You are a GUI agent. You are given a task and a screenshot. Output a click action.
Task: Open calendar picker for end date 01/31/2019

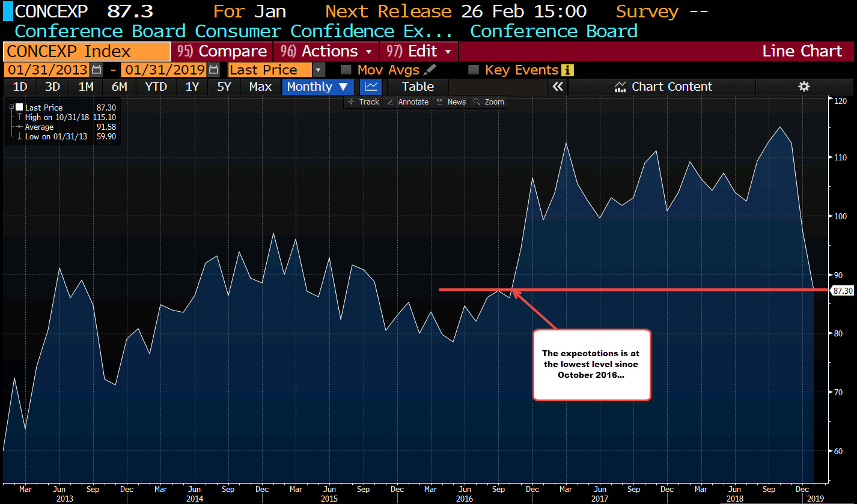pos(213,70)
